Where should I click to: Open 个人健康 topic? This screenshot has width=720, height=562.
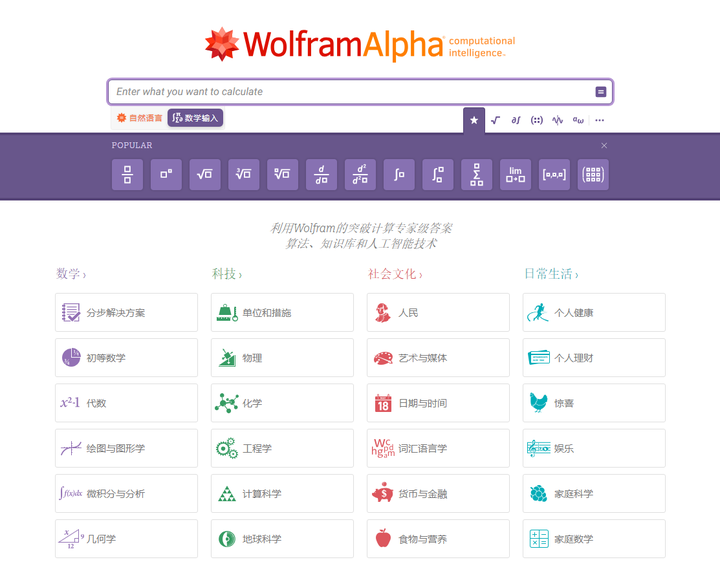point(594,313)
